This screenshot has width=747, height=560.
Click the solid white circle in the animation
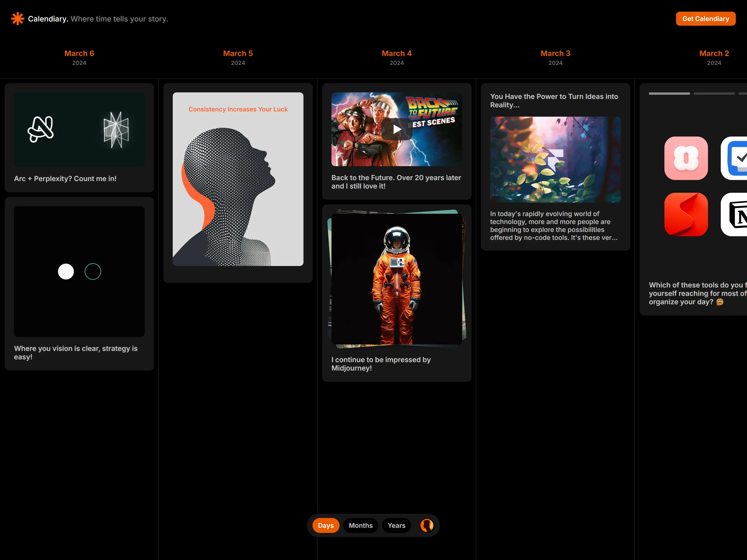pos(66,271)
